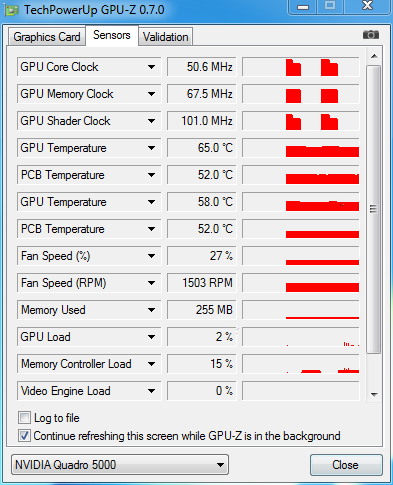Click the 2 % GPU load value
393x485 pixels.
[x=202, y=337]
